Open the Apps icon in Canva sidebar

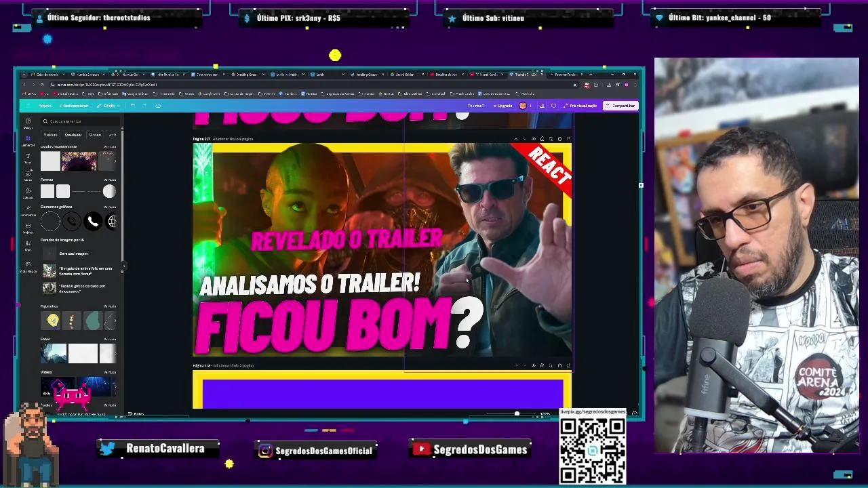(28, 245)
